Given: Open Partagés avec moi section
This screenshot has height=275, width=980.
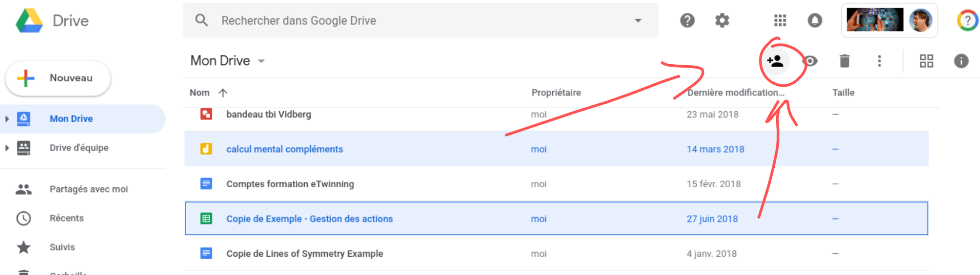Looking at the screenshot, I should tap(88, 189).
